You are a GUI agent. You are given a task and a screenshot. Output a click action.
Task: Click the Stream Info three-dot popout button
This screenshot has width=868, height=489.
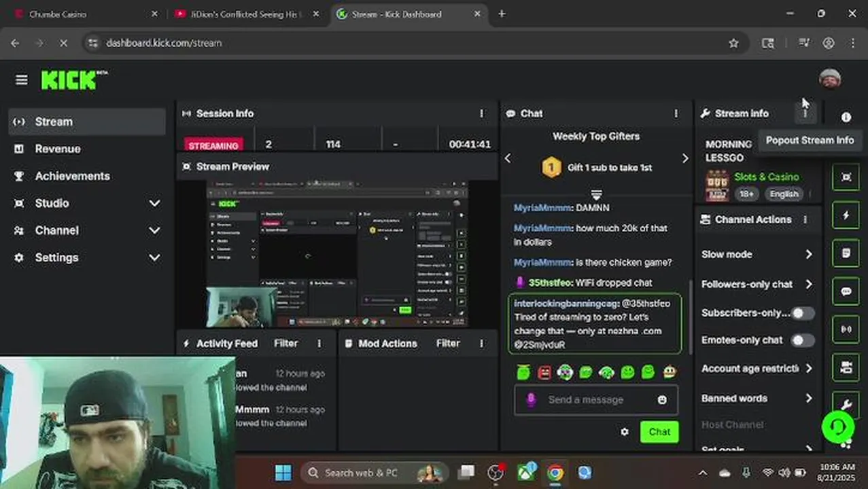[x=805, y=113]
